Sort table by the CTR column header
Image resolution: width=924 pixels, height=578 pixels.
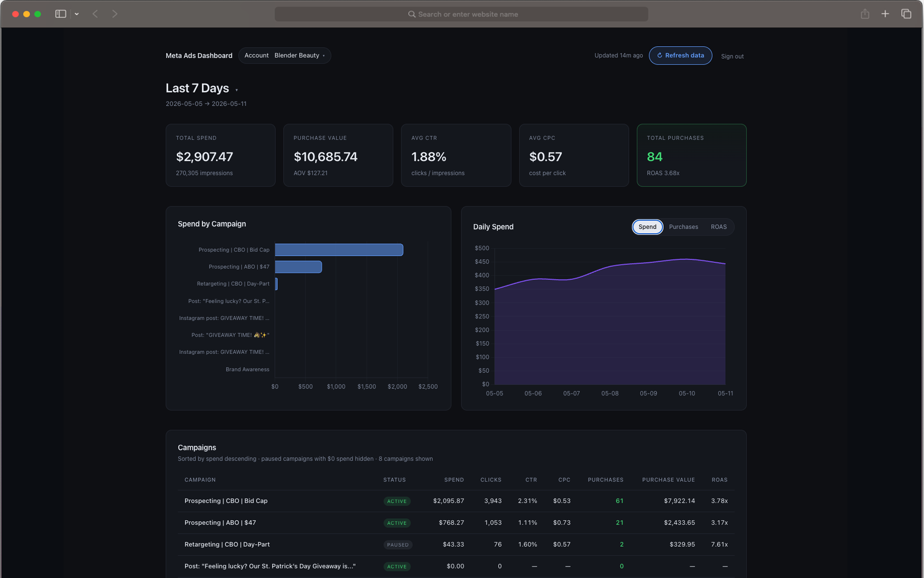coord(531,480)
